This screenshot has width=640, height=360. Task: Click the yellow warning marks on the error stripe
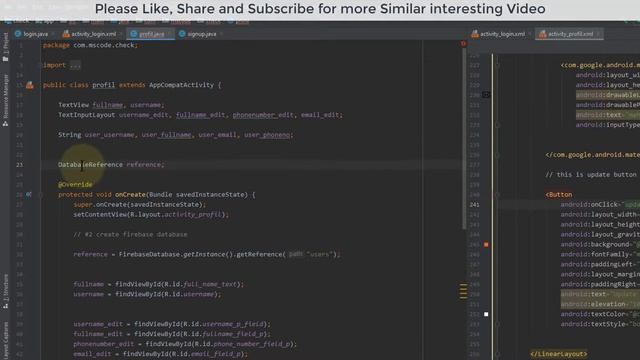pyautogui.click(x=463, y=291)
